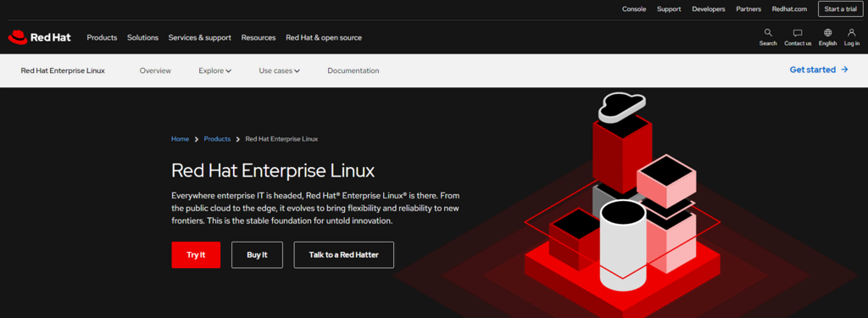
Task: Open the Documentation tab
Action: tap(353, 71)
